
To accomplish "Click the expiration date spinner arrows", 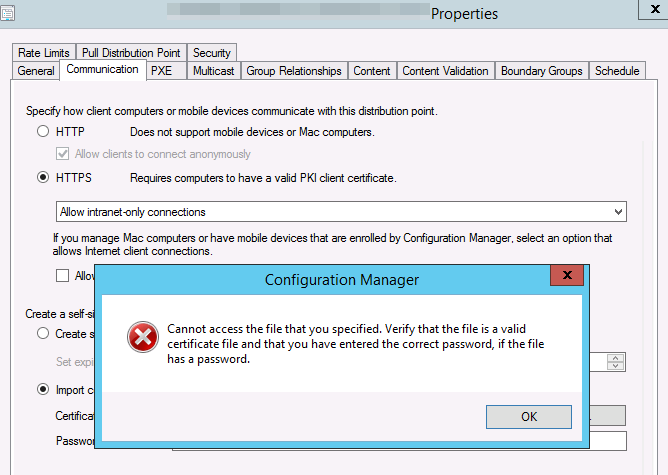I will (x=617, y=361).
